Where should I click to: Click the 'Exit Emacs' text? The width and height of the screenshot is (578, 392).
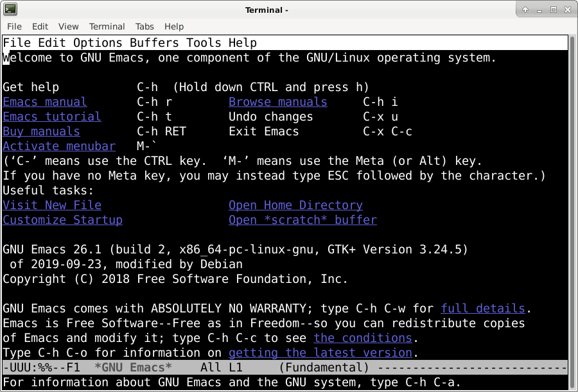(x=263, y=131)
